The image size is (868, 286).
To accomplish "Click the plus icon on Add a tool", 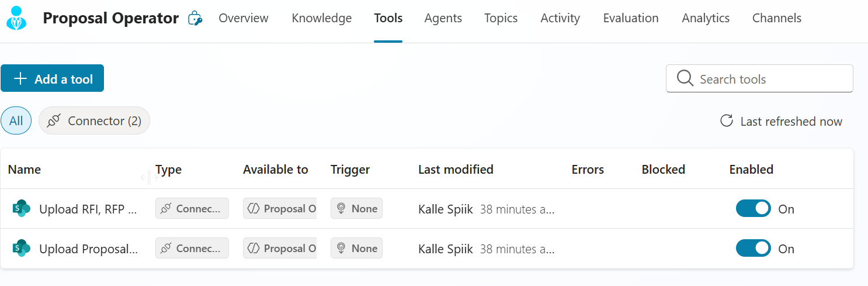I will coord(20,79).
